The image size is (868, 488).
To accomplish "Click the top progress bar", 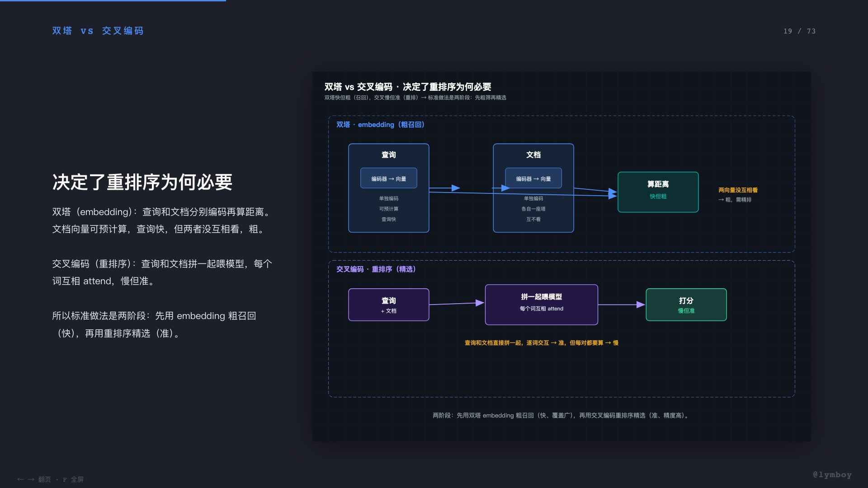I will tap(113, 0).
